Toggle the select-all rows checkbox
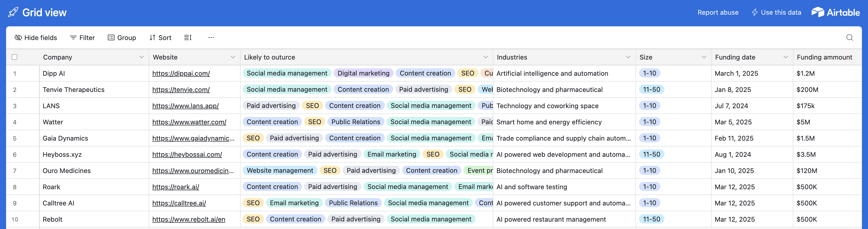The image size is (868, 229). (14, 57)
